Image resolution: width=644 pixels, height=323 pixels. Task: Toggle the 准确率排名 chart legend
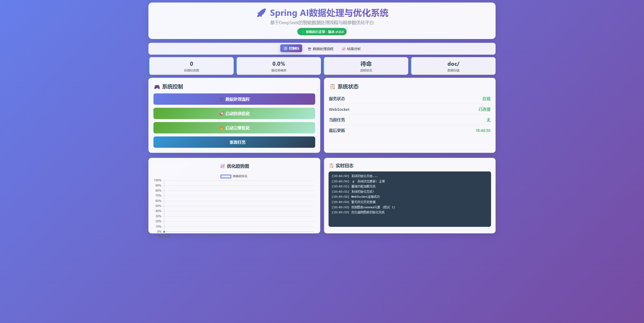point(234,176)
